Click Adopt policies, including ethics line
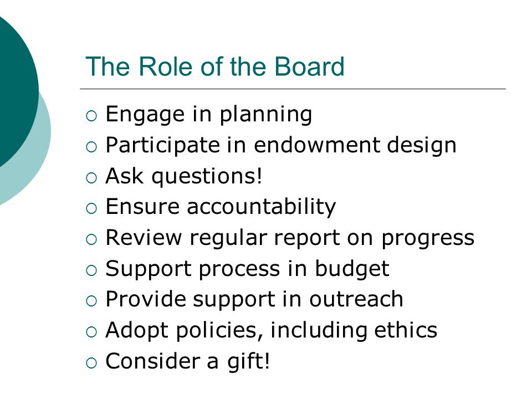The width and height of the screenshot is (532, 399). pos(271,330)
